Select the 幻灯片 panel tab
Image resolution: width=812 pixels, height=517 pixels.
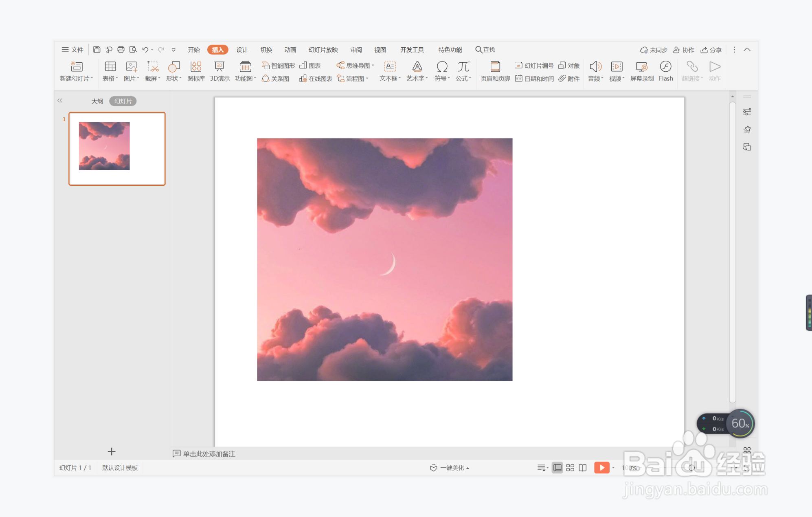123,101
